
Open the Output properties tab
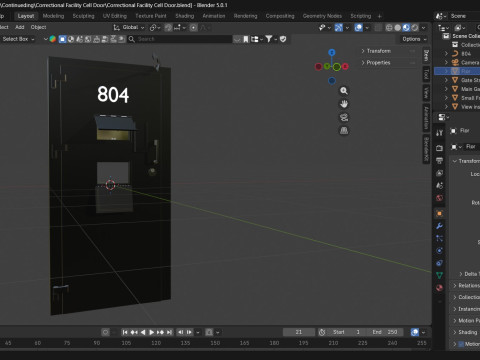pyautogui.click(x=439, y=160)
